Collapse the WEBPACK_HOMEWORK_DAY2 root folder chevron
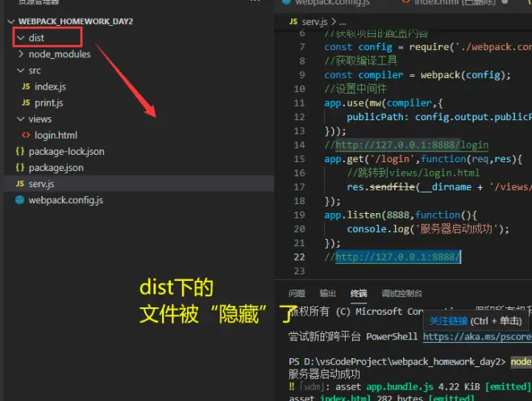The width and height of the screenshot is (532, 401). coord(11,22)
